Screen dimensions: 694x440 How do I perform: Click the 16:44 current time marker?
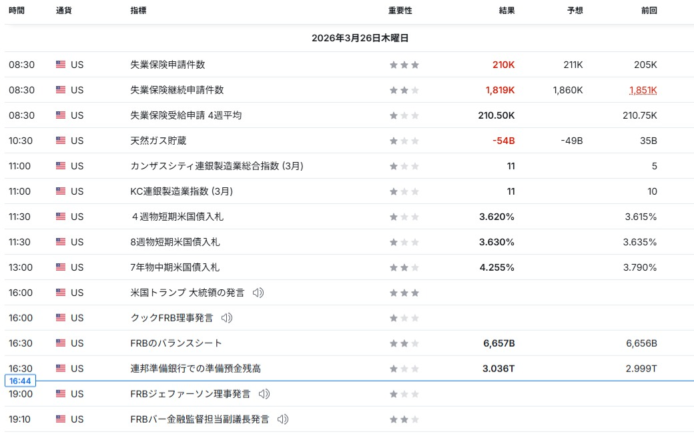click(x=20, y=381)
